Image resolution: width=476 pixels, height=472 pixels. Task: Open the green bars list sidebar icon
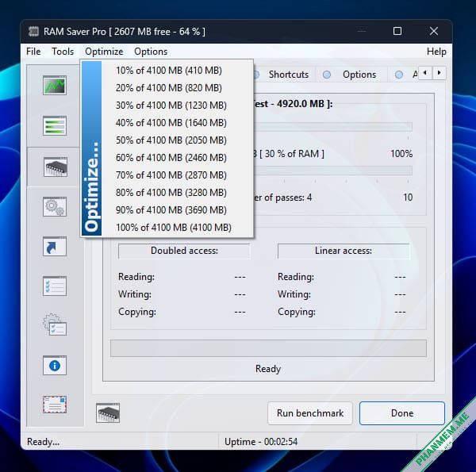55,125
